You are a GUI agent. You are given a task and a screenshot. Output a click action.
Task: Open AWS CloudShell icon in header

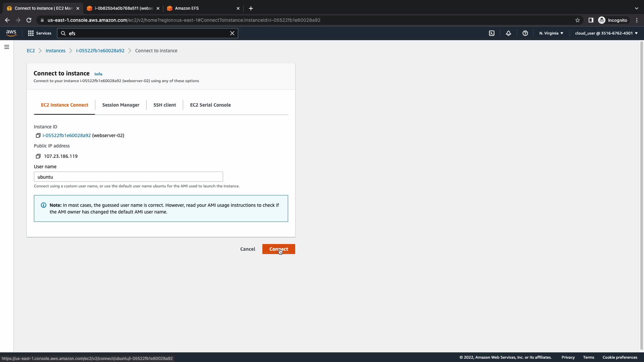point(492,33)
